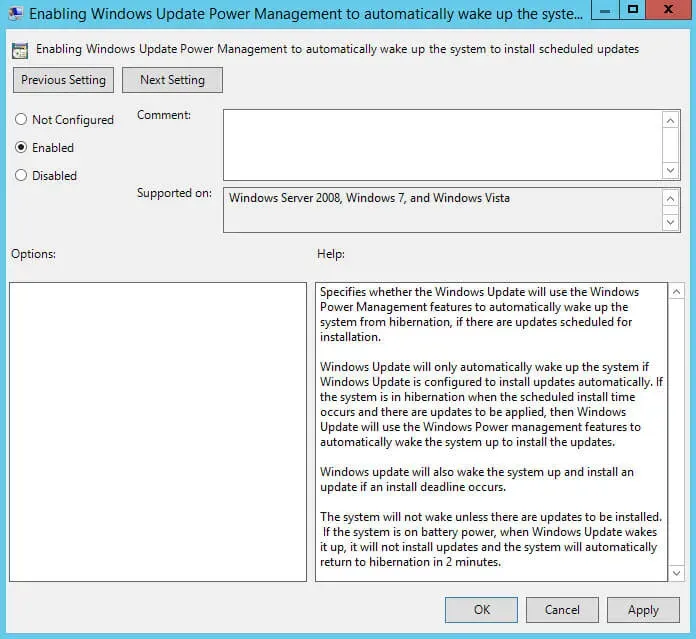Click the Help pane scroll down arrow
Screen dimensions: 696x639
coord(676,573)
